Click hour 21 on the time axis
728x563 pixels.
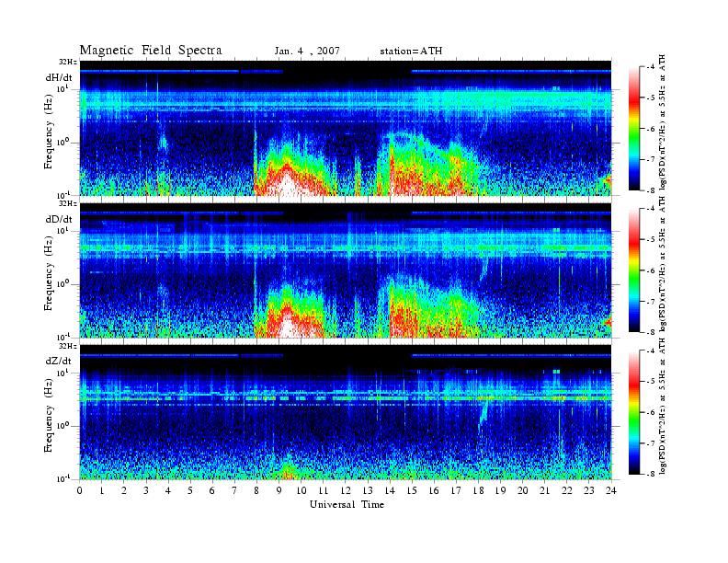[x=544, y=491]
